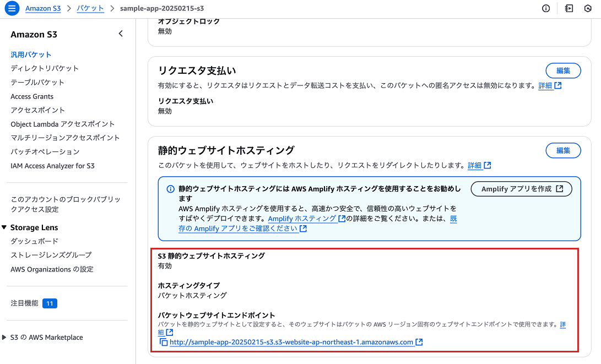The width and height of the screenshot is (601, 364).
Task: Collapse the Amazon S3 sidebar
Action: click(x=121, y=34)
